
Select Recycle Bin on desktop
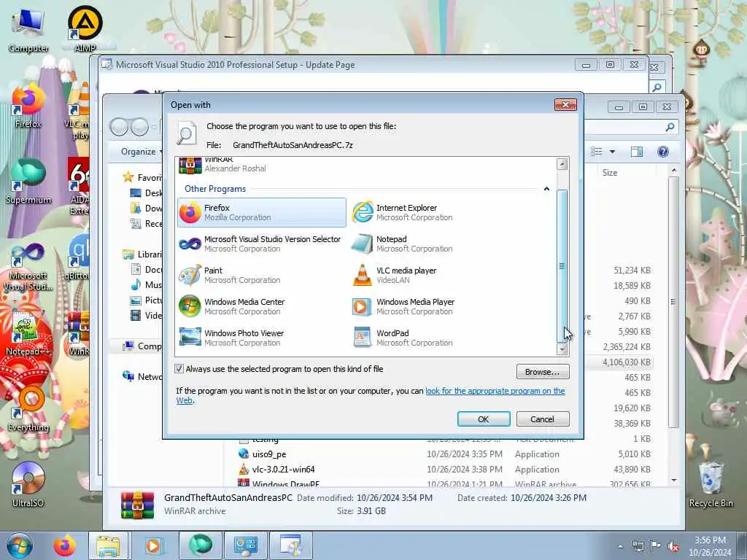[711, 485]
